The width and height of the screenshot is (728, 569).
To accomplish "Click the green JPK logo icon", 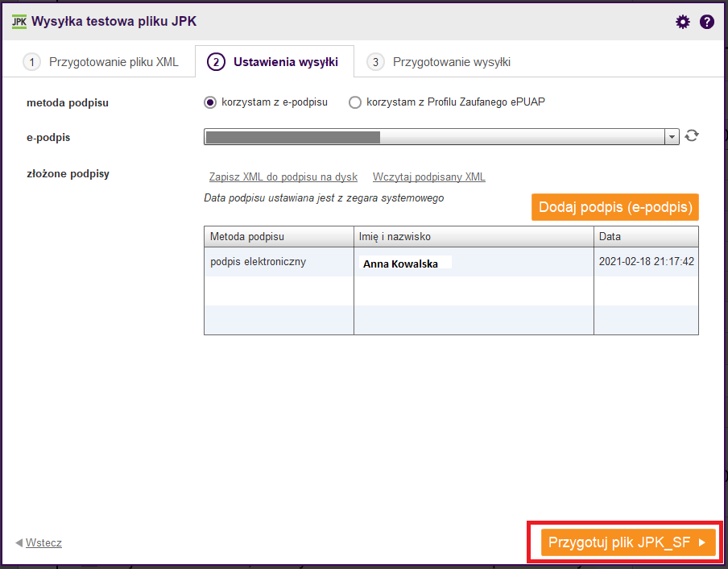I will pyautogui.click(x=19, y=22).
